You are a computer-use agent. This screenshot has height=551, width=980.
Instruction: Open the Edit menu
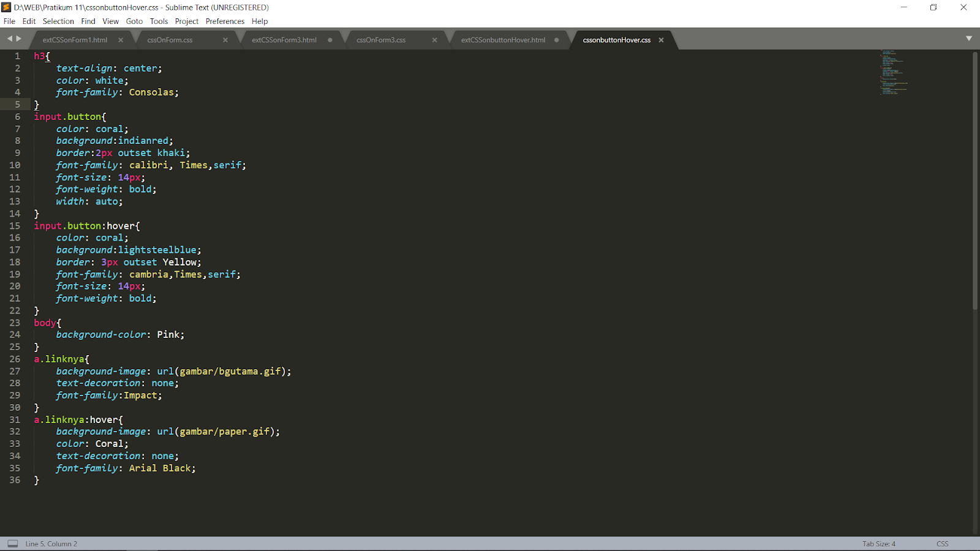[x=29, y=21]
